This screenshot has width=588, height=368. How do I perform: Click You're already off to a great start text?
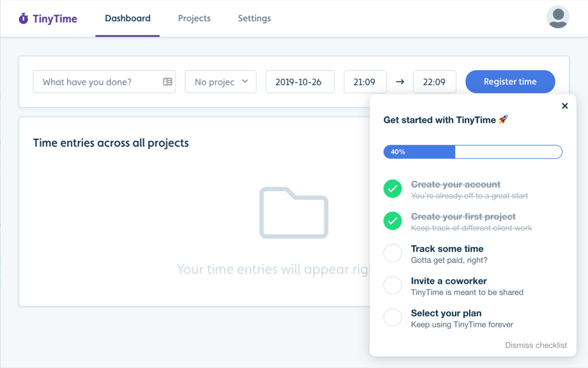469,195
